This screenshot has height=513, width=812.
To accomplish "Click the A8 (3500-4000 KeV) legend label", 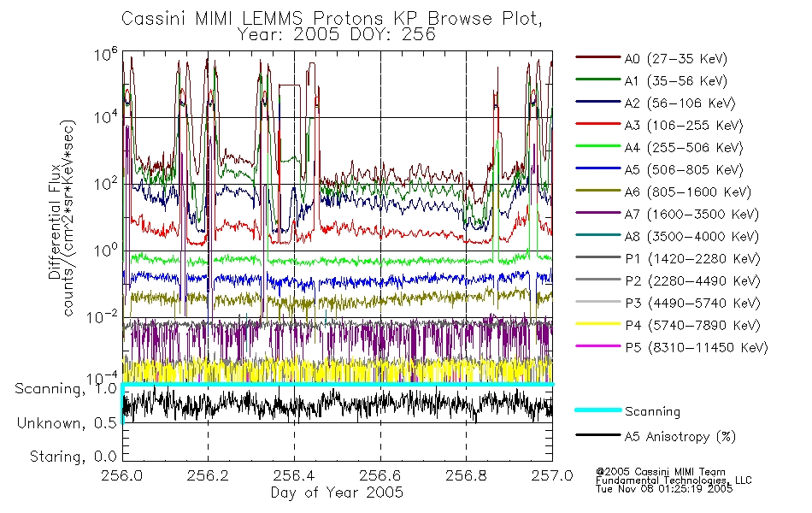I will click(691, 236).
